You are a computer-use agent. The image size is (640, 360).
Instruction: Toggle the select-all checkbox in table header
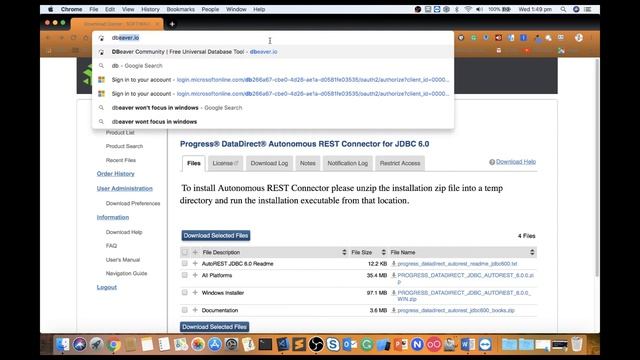184,252
